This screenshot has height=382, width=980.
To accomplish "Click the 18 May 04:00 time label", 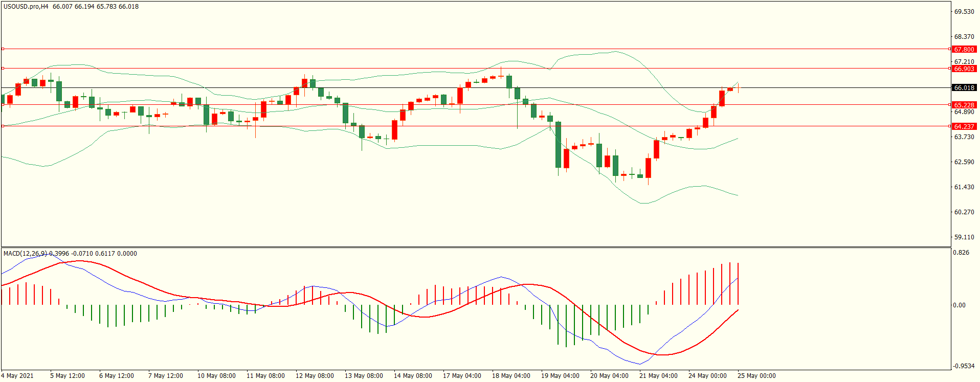I will pyautogui.click(x=511, y=376).
